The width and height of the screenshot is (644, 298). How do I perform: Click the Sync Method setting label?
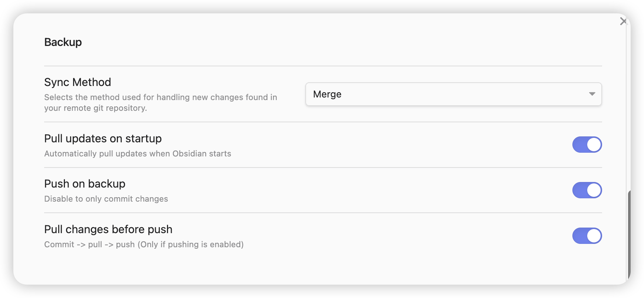[x=78, y=82]
